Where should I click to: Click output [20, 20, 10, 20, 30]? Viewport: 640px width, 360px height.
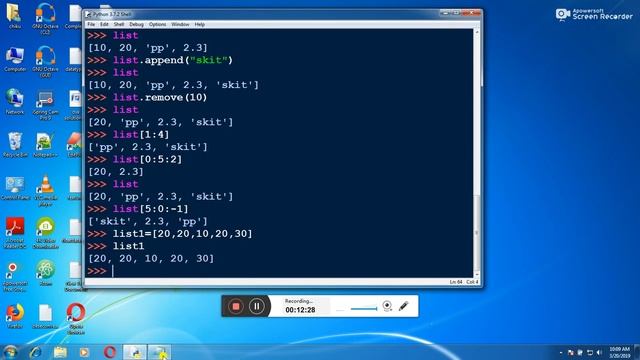click(x=151, y=258)
